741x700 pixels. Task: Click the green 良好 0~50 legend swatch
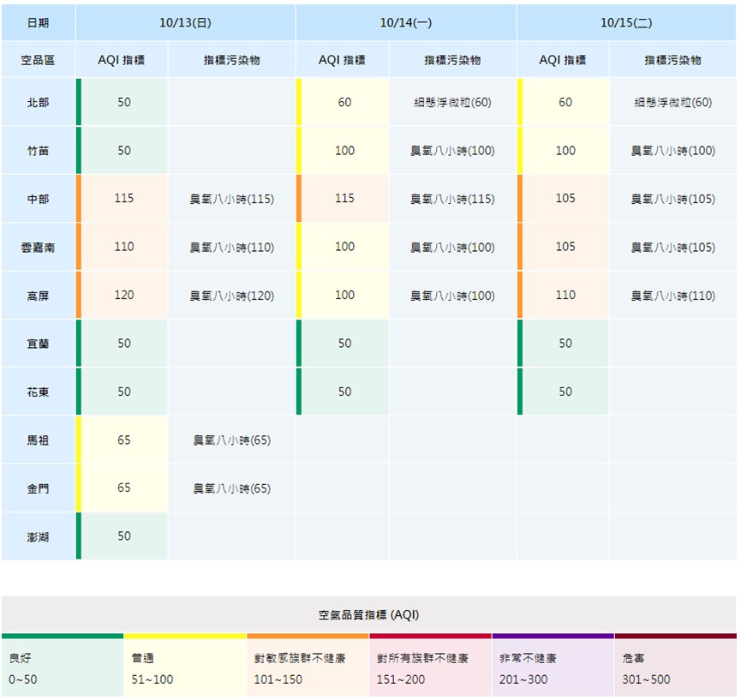point(63,667)
